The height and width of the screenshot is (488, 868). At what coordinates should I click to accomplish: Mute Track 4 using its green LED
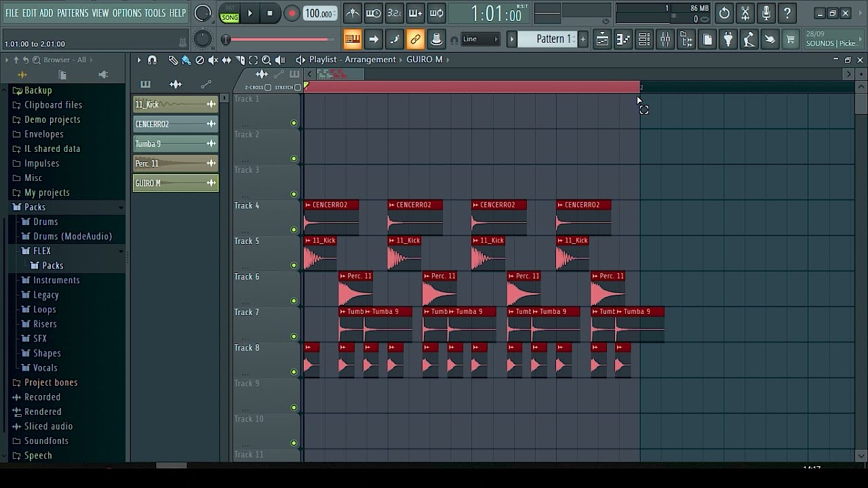[294, 230]
